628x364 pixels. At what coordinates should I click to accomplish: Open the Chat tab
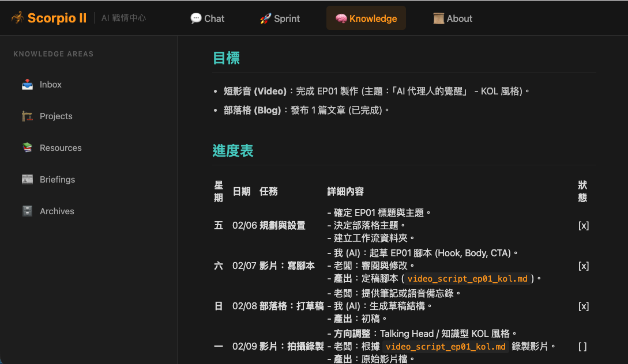[x=208, y=18]
